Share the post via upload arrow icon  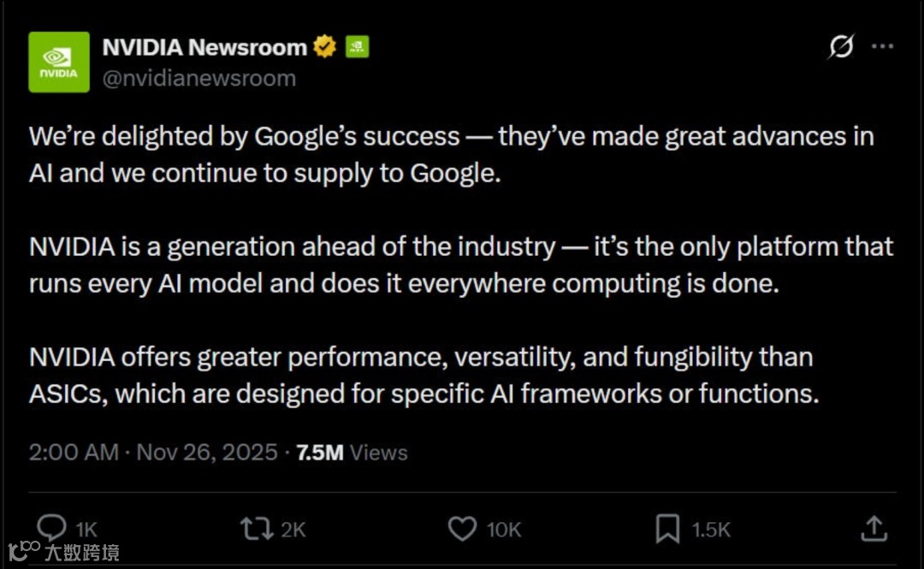pyautogui.click(x=874, y=528)
